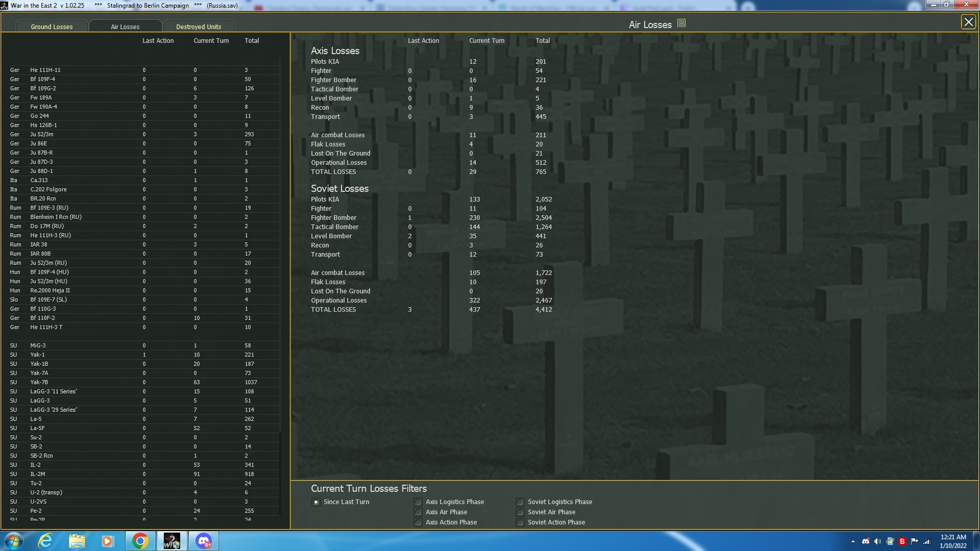Click the Discord tray icon

pyautogui.click(x=866, y=541)
